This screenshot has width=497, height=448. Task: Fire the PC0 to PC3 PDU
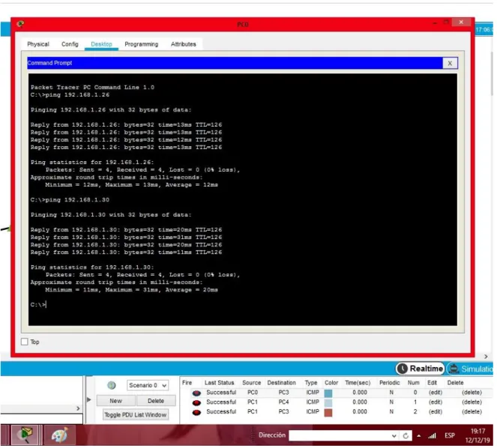[196, 393]
